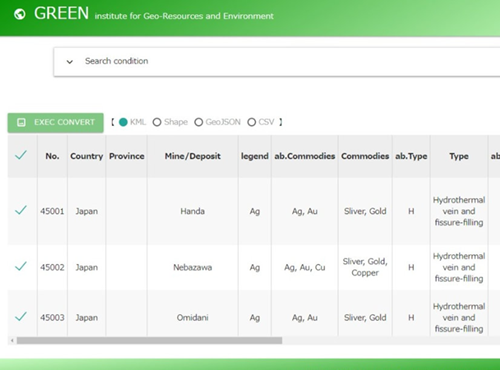Viewport: 500px width, 370px height.
Task: Click the No. column header
Action: click(52, 156)
